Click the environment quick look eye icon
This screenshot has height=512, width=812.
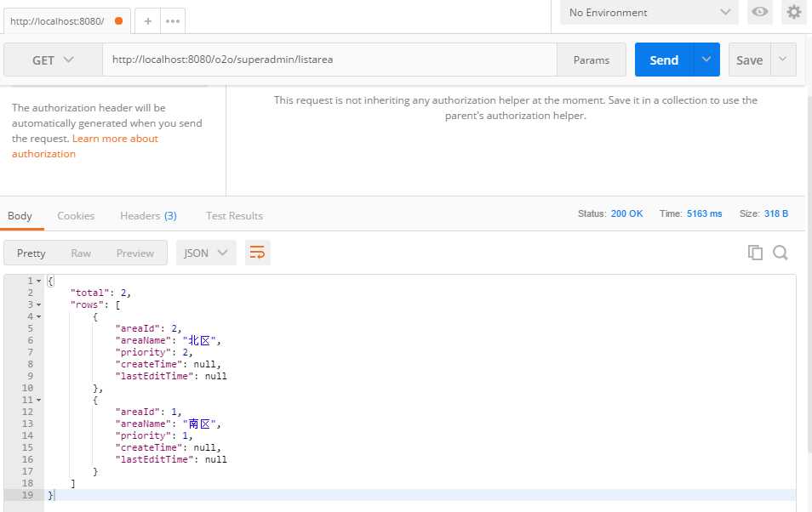click(760, 12)
